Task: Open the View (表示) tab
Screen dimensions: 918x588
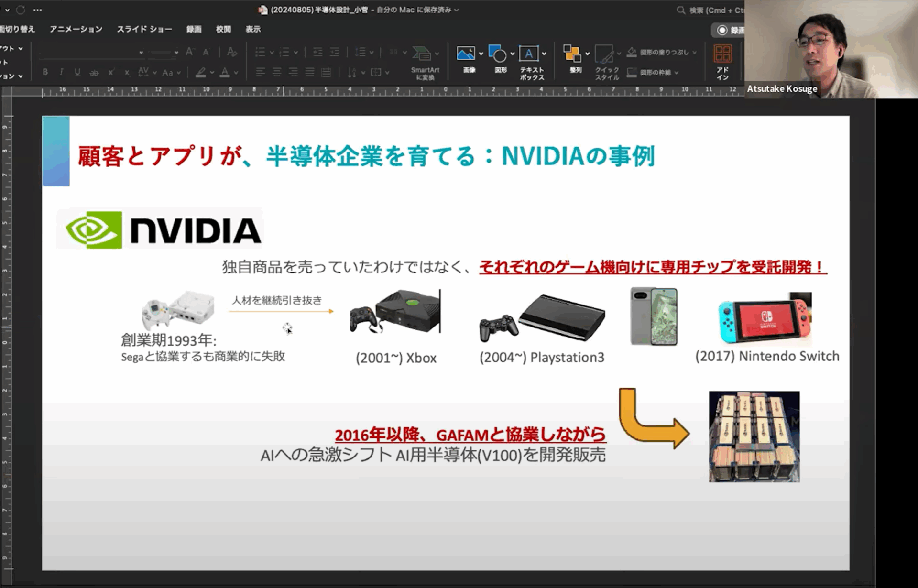Action: coord(253,29)
